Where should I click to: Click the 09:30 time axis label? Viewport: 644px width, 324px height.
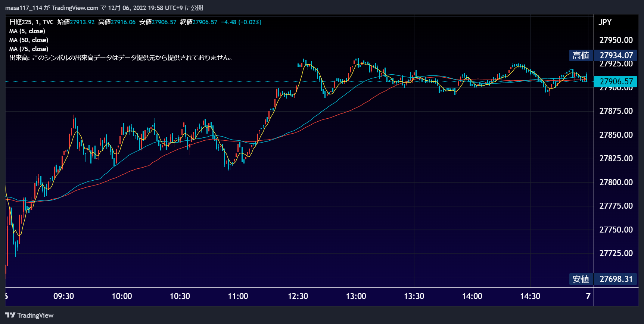(x=64, y=296)
